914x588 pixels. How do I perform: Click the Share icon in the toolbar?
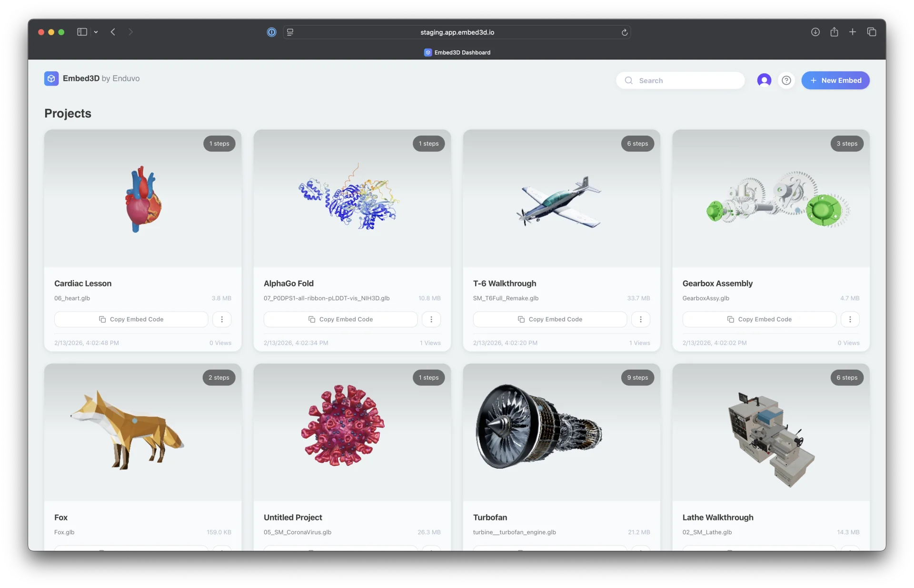(834, 32)
